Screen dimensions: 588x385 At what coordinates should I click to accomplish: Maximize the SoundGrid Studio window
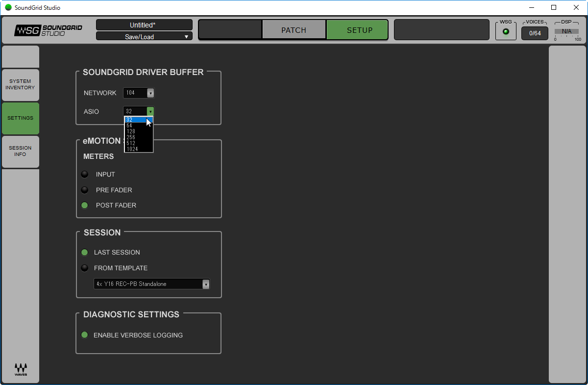pos(554,7)
